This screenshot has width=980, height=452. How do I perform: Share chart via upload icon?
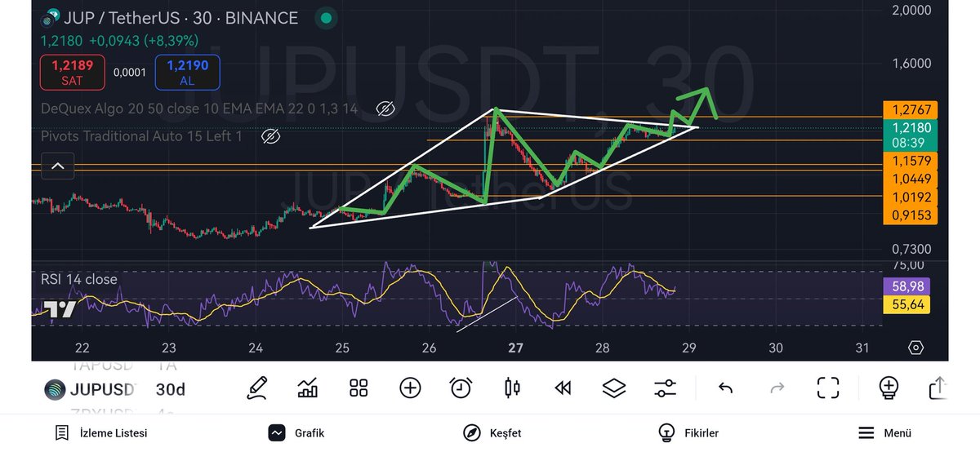point(938,388)
